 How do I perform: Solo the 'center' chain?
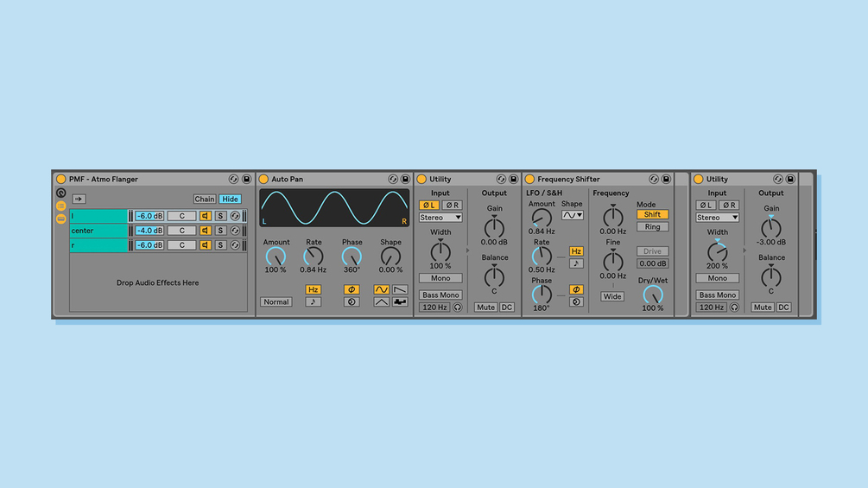pyautogui.click(x=220, y=230)
